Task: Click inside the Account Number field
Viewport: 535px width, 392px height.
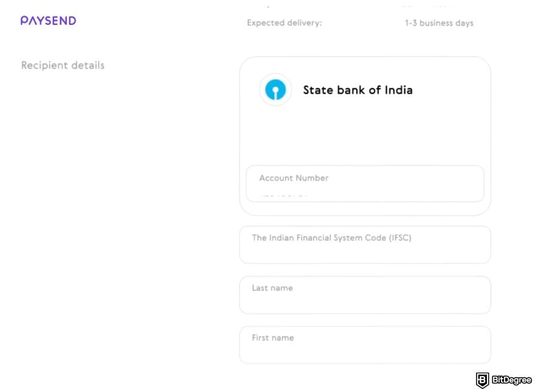Action: click(365, 182)
